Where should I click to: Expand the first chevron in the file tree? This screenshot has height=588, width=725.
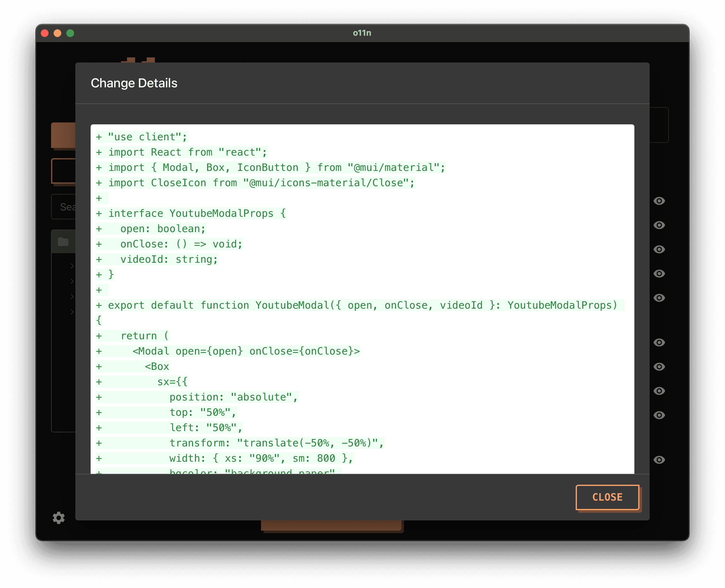coord(72,266)
